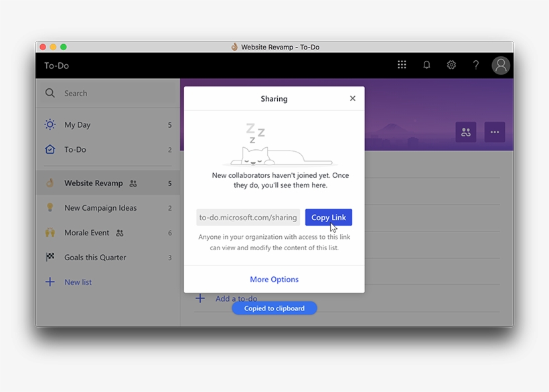The width and height of the screenshot is (549, 392).
Task: Click the search magnifier icon
Action: point(50,93)
